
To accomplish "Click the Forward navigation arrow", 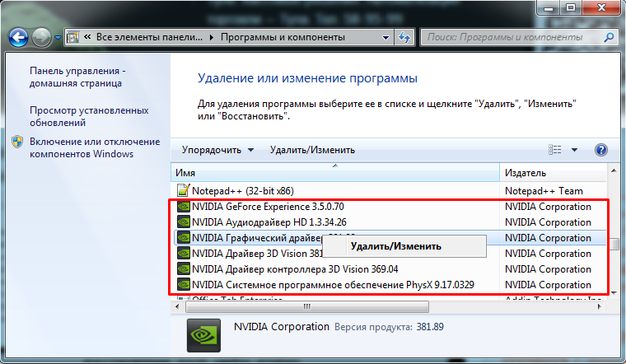I will [x=41, y=38].
